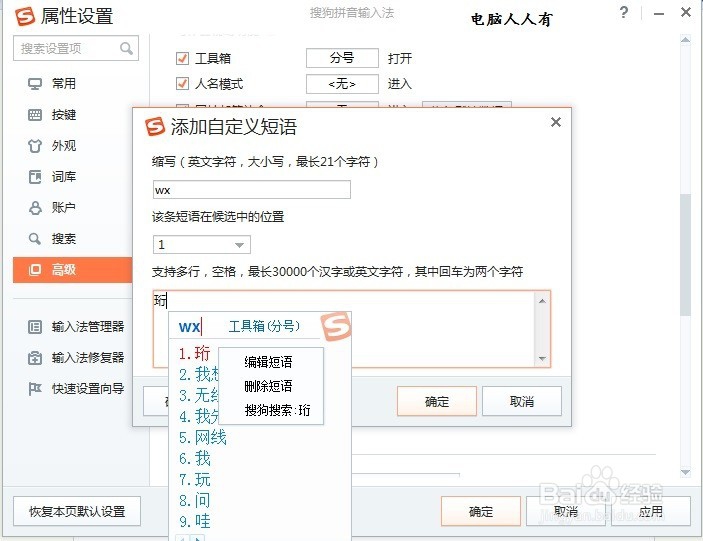This screenshot has width=703, height=541.
Task: Click the flag icon beside 快速设置向导
Action: 35,389
